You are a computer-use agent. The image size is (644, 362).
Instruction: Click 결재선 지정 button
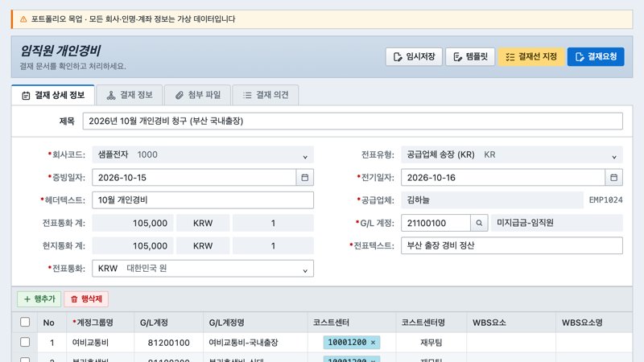(531, 56)
